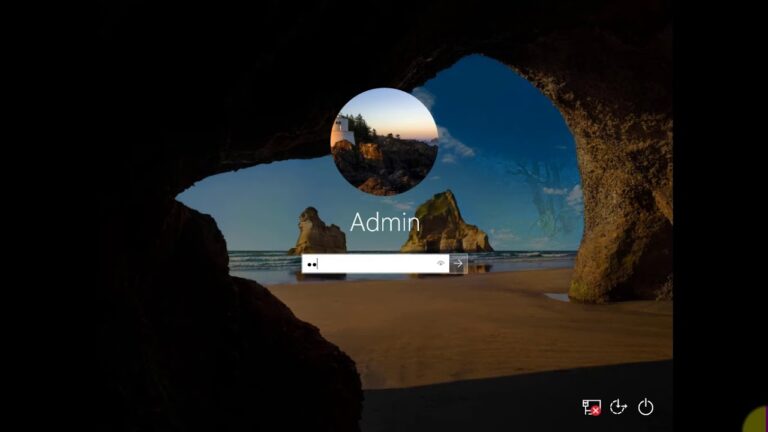Click the masked password dots
The image size is (768, 432).
(311, 264)
